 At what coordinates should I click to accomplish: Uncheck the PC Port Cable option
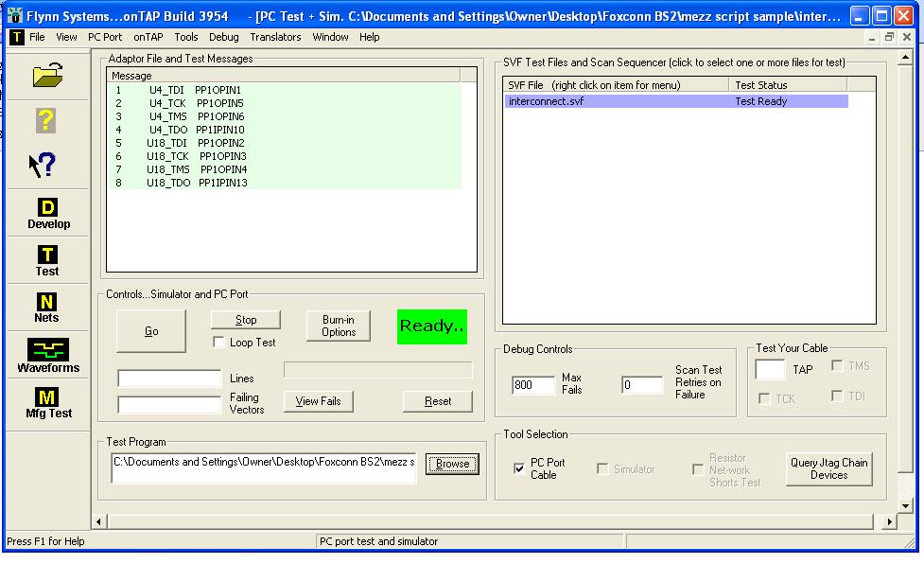pos(519,468)
